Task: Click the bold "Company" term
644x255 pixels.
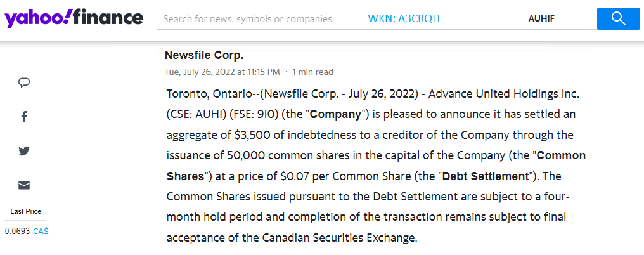Action: [x=335, y=115]
